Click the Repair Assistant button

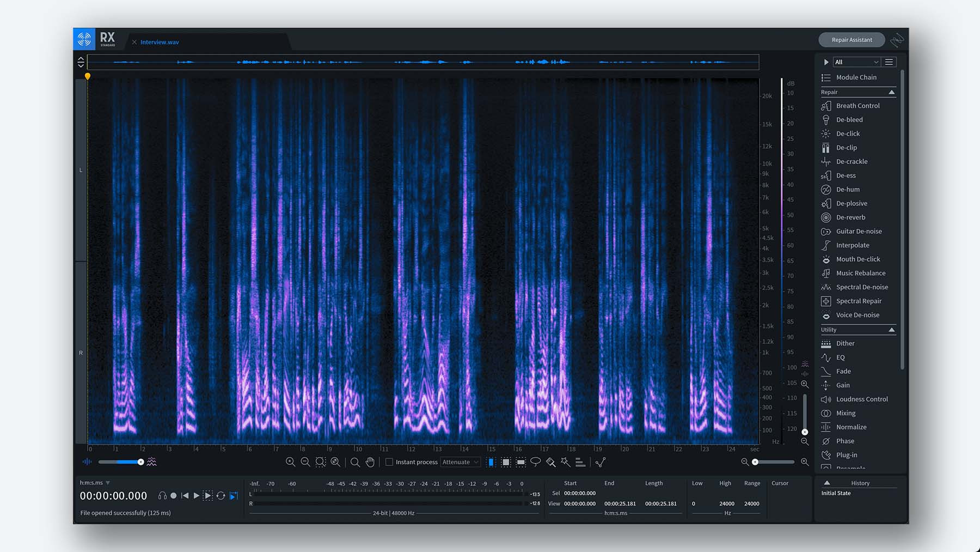coord(852,40)
